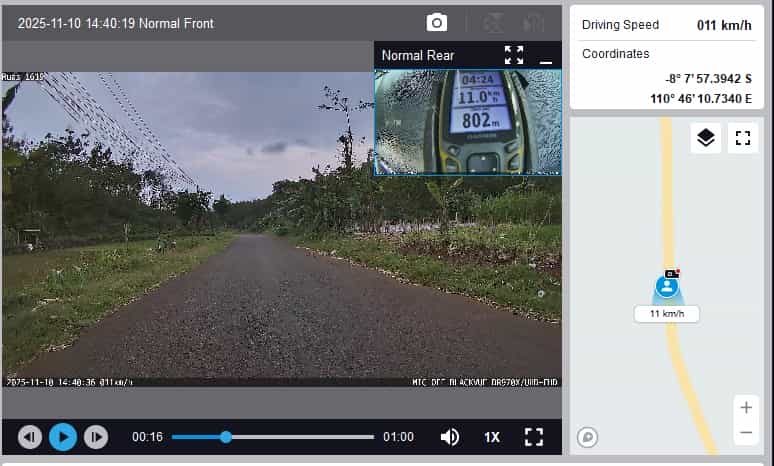Click the map attribution logo icon
The image size is (774, 466).
(x=589, y=437)
